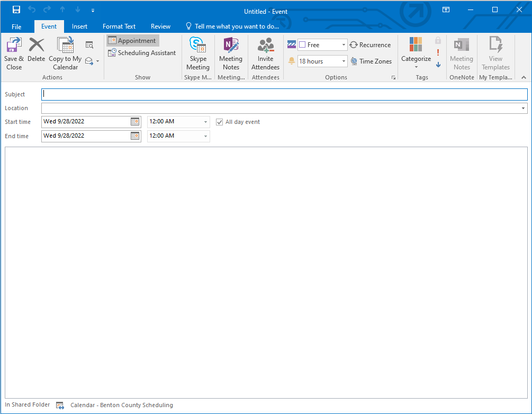
Task: Expand the Location field dropdown arrow
Action: coord(524,109)
